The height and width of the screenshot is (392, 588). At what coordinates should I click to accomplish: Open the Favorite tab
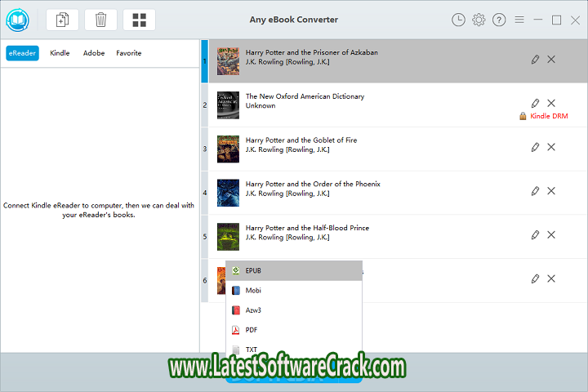point(129,53)
